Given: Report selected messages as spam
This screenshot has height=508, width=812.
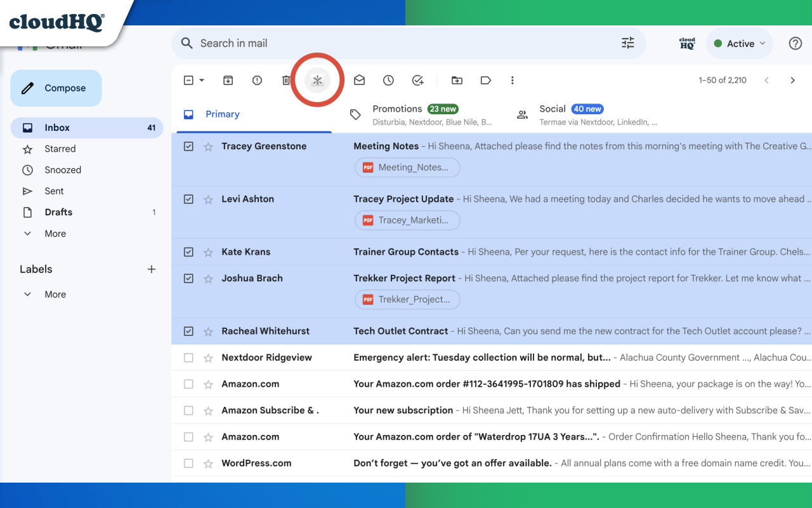Looking at the screenshot, I should (257, 80).
